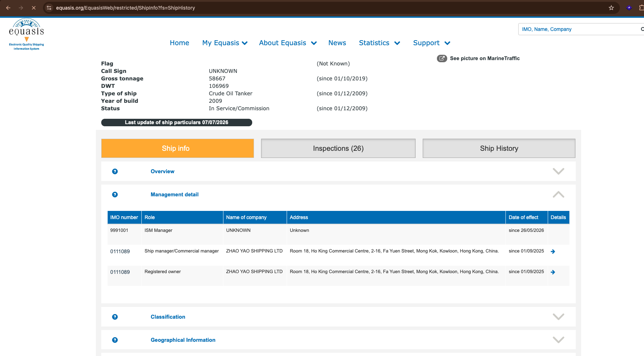Open the site information icon in the address bar
The height and width of the screenshot is (356, 644).
click(49, 8)
